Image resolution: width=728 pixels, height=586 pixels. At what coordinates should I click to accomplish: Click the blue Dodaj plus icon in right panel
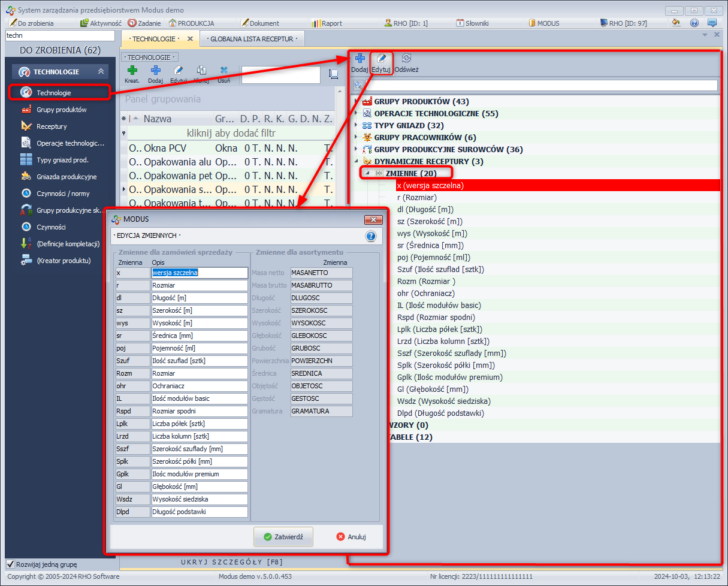tap(360, 59)
